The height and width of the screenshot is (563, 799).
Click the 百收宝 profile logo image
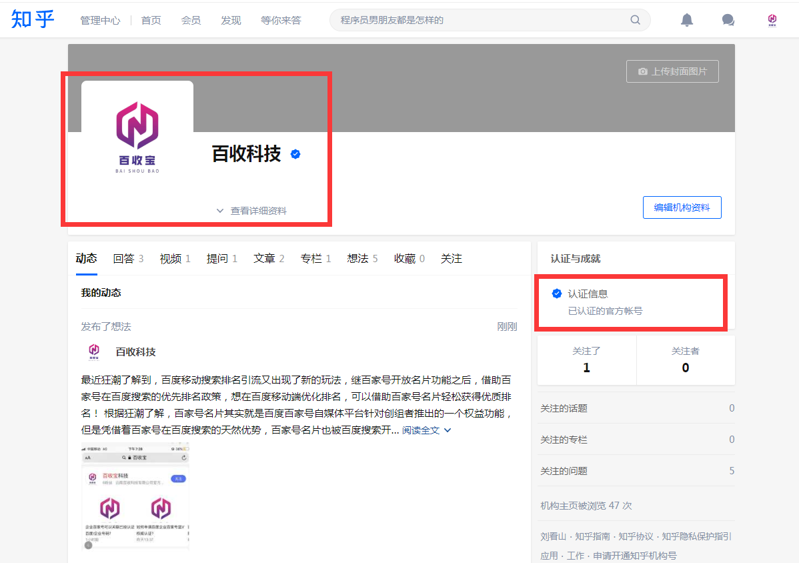point(137,135)
